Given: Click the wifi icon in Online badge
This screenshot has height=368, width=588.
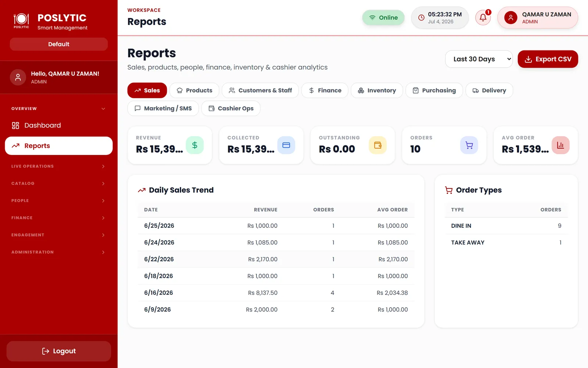Looking at the screenshot, I should pyautogui.click(x=372, y=18).
